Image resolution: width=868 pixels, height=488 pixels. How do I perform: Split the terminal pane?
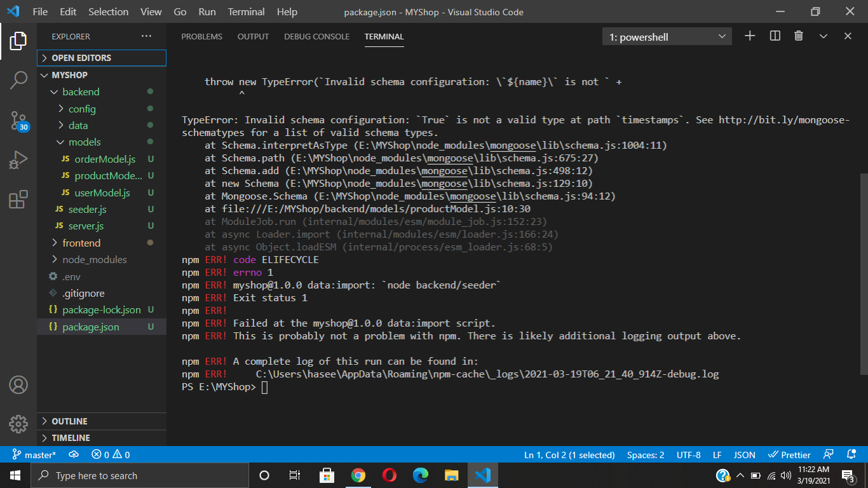(774, 36)
